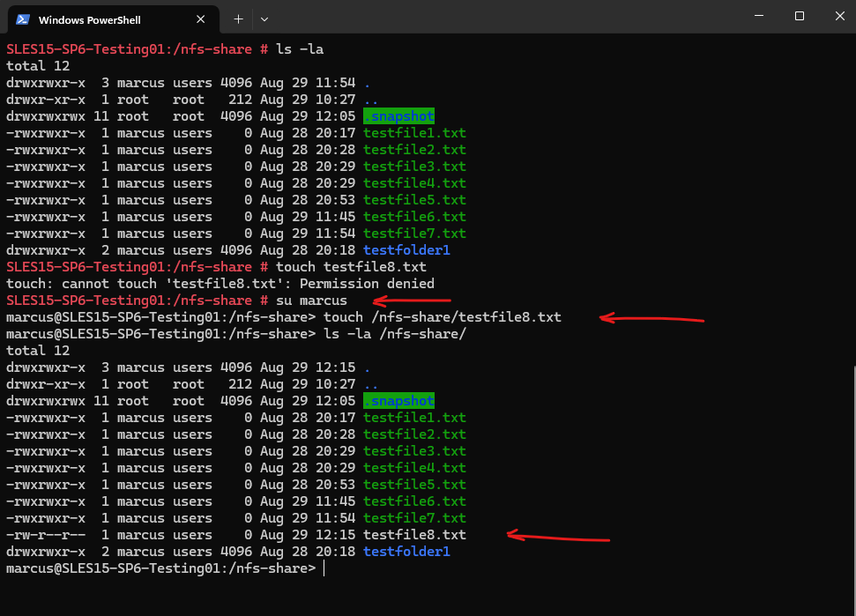Click the 'Permission denied' error line
The width and height of the screenshot is (856, 616).
220,284
